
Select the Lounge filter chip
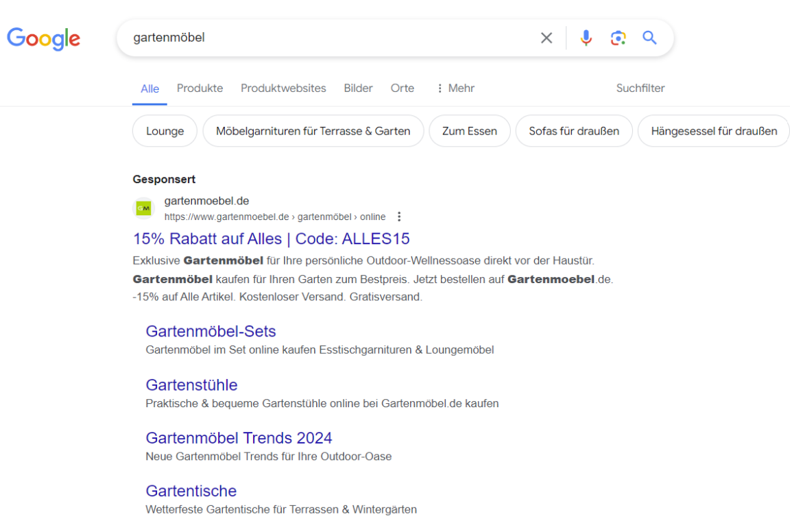(x=165, y=131)
